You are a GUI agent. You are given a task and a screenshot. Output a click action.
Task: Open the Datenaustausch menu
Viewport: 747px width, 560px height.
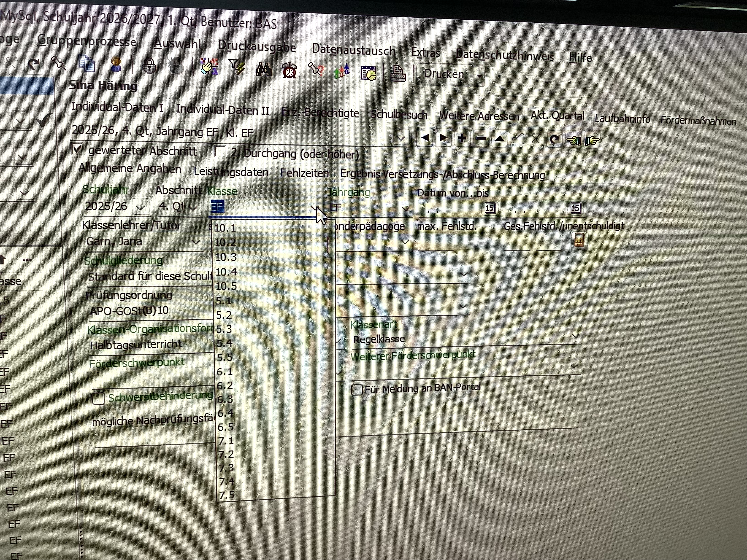353,50
